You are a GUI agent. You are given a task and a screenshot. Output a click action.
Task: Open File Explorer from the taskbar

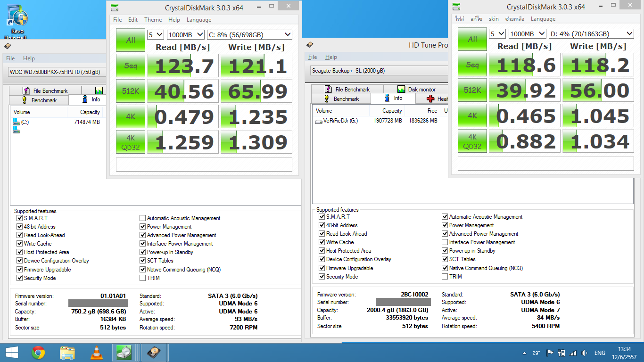[67, 353]
